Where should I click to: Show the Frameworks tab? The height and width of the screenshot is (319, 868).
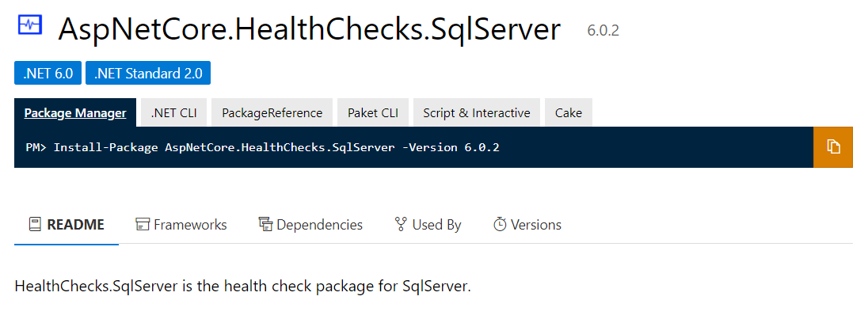(181, 225)
